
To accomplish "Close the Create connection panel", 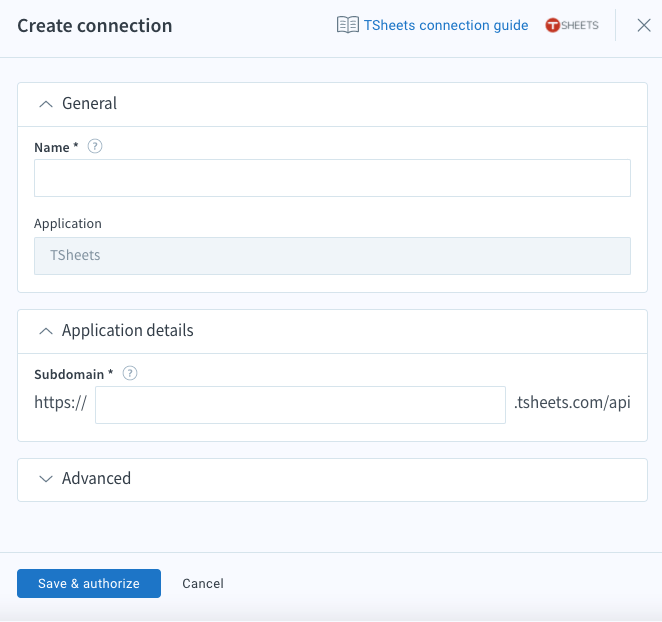I will [644, 25].
